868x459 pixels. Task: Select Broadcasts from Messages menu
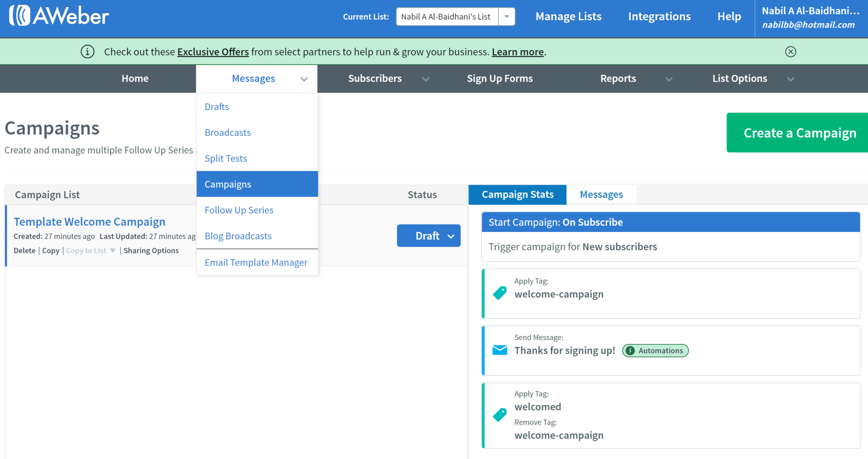coord(257,133)
